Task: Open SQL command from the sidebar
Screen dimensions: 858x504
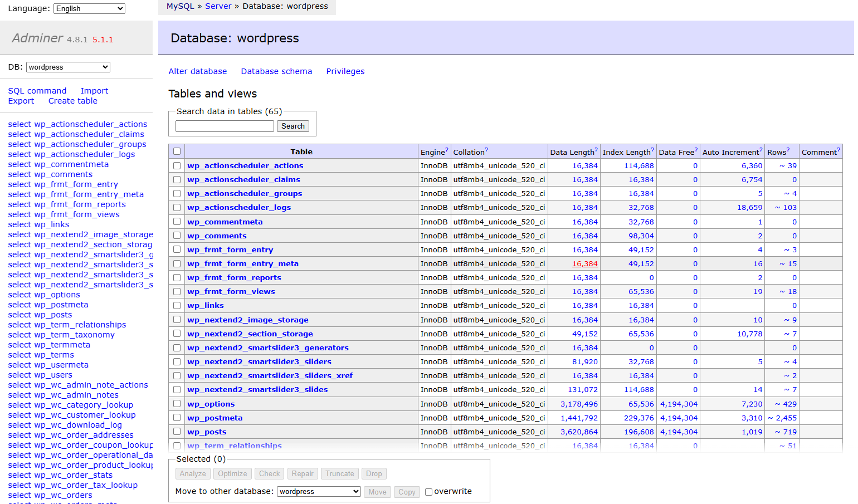Action: 37,91
